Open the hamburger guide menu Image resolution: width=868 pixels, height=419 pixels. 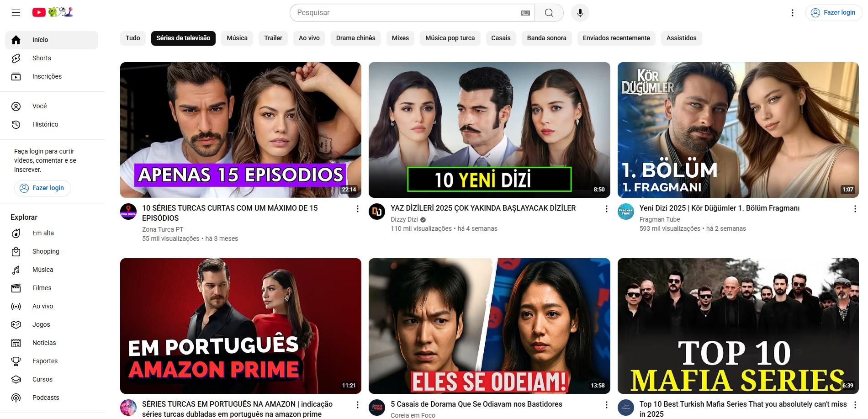tap(16, 13)
